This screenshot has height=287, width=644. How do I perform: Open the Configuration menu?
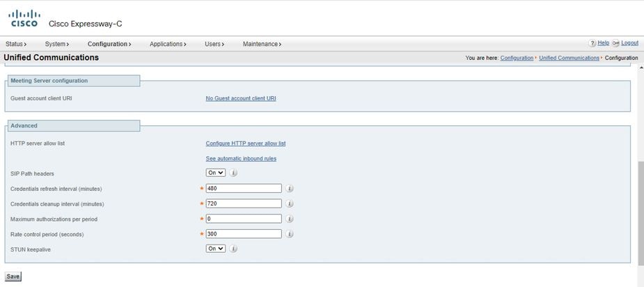point(110,44)
